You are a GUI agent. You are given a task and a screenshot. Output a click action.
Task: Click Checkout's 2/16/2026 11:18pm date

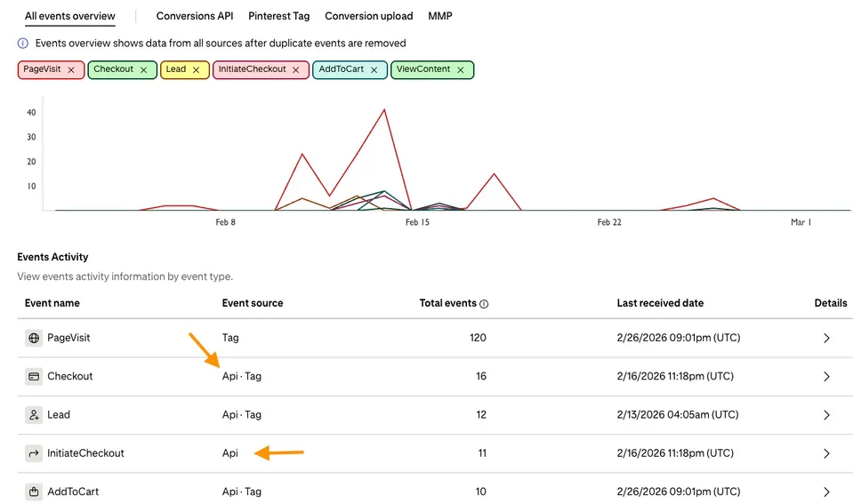(x=675, y=376)
